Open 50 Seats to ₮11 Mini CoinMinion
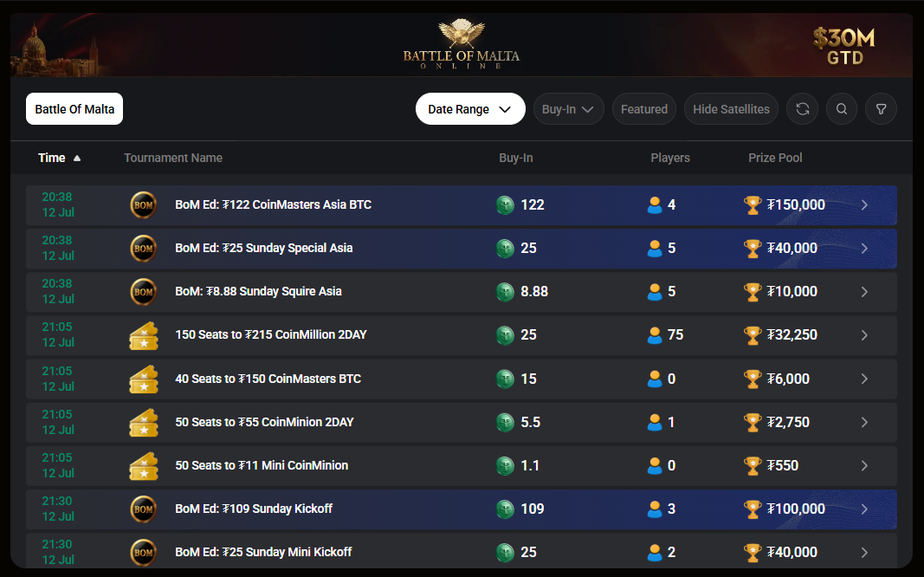 (462, 465)
